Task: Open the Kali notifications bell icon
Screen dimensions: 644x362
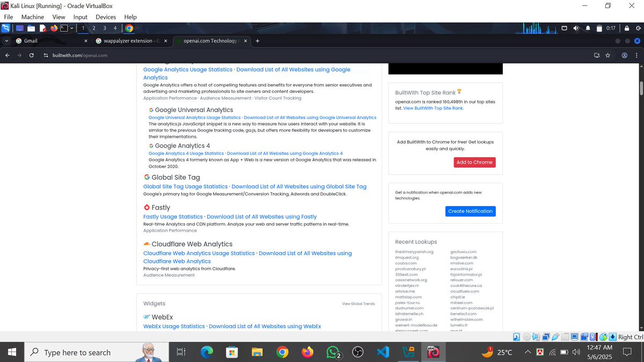Action: (588, 28)
